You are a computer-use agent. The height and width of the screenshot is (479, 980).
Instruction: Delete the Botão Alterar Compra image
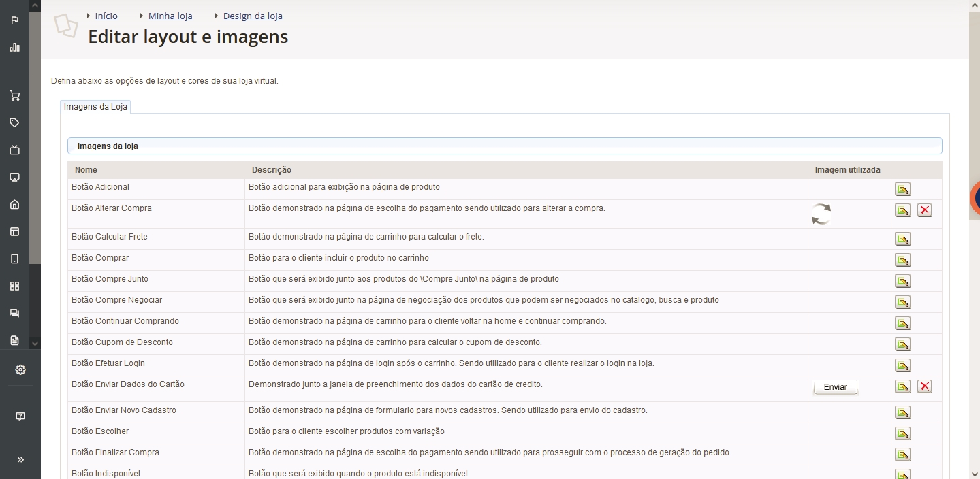coord(924,210)
